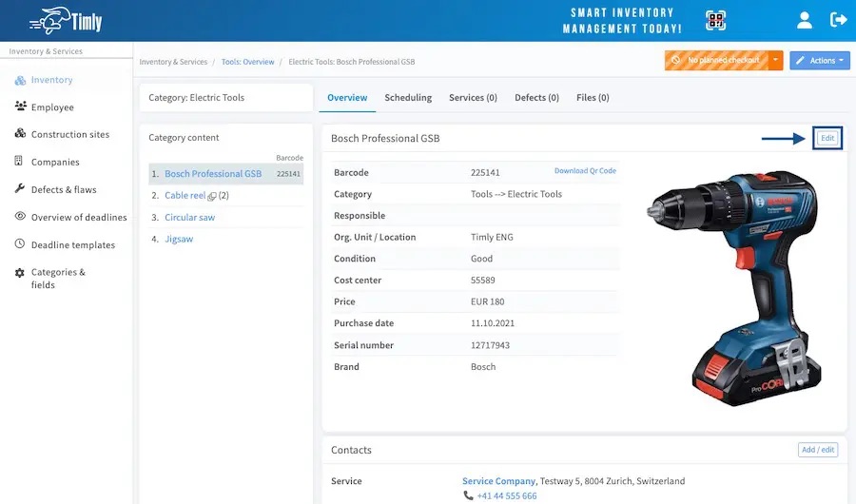
Task: Open Circular saw in category list
Action: 190,218
